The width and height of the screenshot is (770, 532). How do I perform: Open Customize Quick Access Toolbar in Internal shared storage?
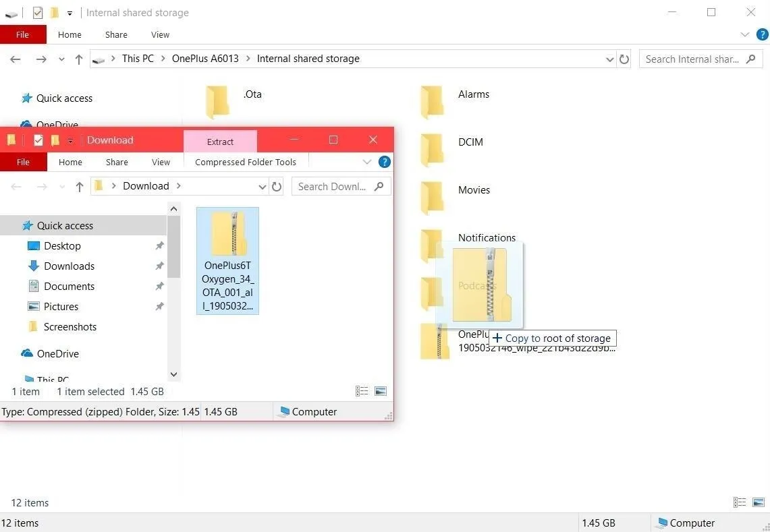70,13
